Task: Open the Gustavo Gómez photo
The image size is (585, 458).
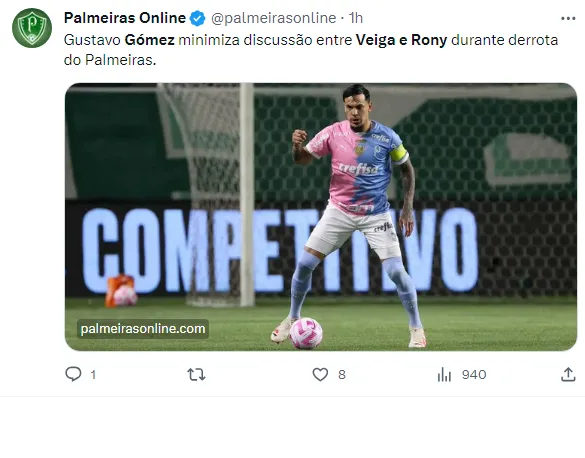Action: tap(321, 217)
